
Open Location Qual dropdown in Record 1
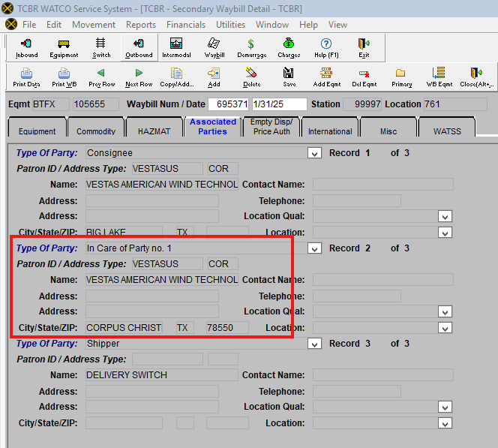[x=445, y=217]
